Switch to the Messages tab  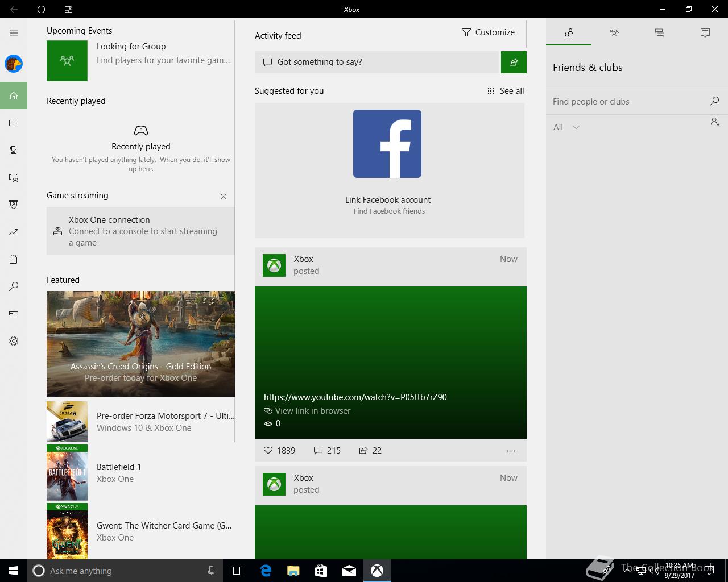[x=660, y=33]
